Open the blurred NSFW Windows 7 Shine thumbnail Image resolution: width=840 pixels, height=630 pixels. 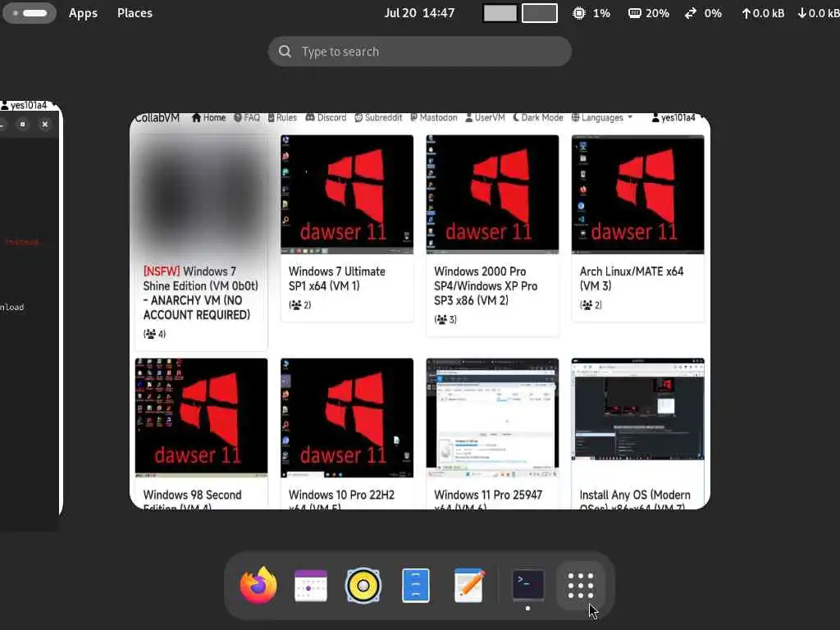click(202, 194)
